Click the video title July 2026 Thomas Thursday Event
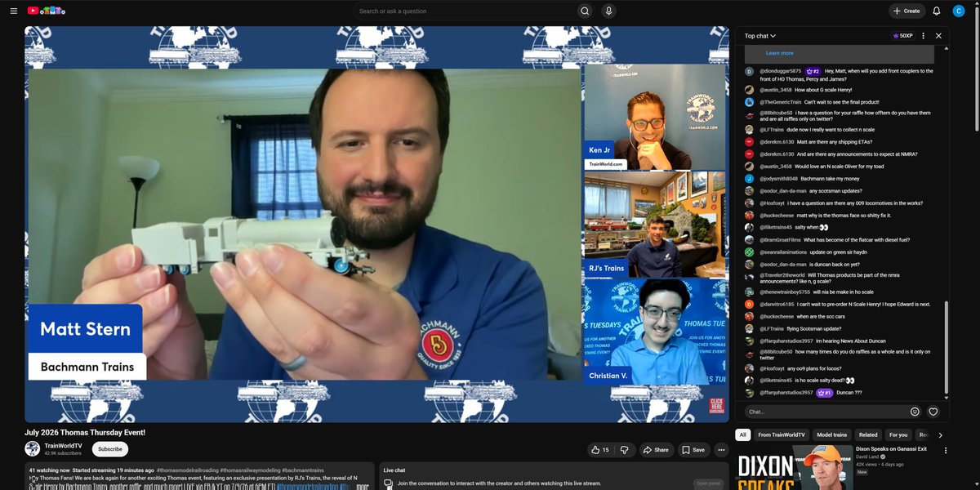980x490 pixels. 84,432
